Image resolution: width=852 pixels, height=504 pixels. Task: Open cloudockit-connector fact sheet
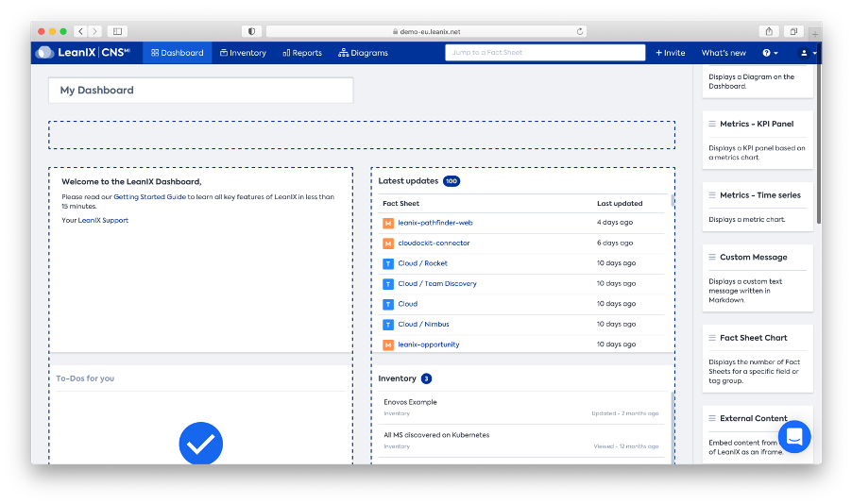pos(434,243)
